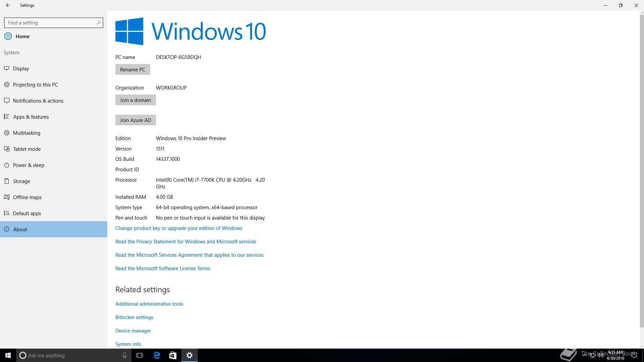644x362 pixels.
Task: Click the Join Azure AD button
Action: pos(136,120)
